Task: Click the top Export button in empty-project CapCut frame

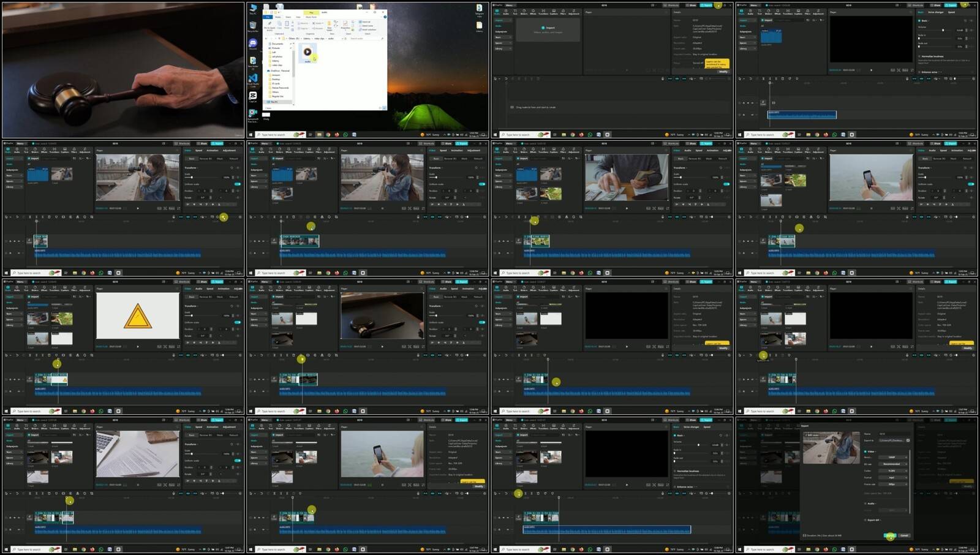Action: [x=706, y=5]
